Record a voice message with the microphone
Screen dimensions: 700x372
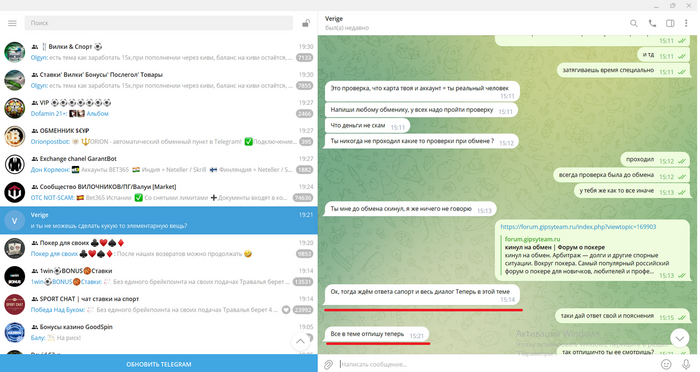pyautogui.click(x=687, y=364)
